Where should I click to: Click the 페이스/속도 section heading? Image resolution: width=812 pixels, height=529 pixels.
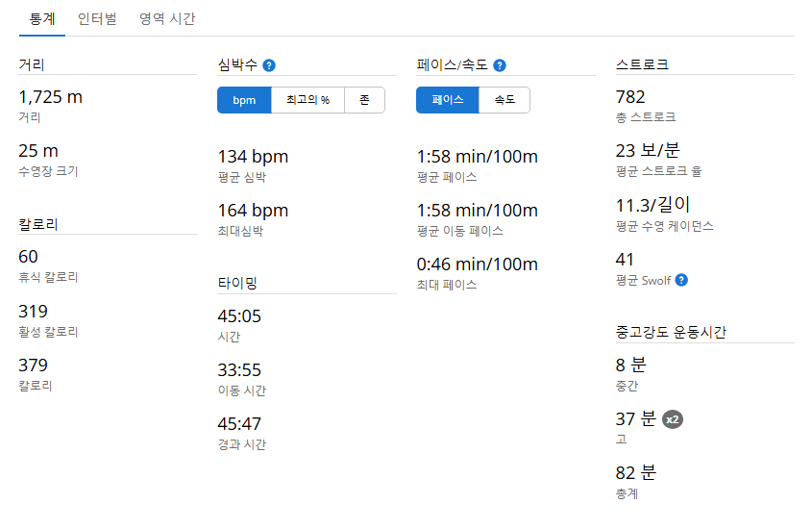pos(452,64)
